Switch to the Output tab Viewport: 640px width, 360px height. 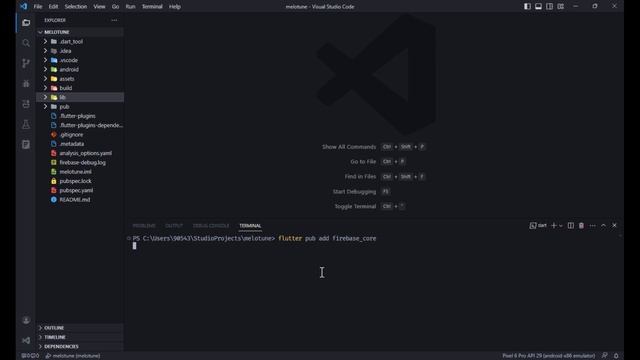pos(174,226)
